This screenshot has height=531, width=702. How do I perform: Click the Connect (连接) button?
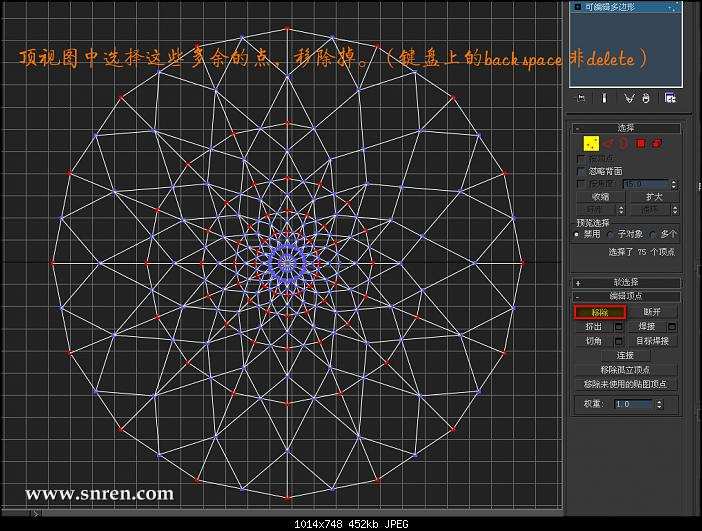click(x=625, y=355)
